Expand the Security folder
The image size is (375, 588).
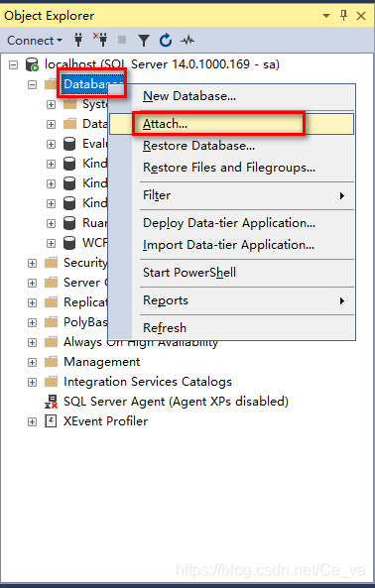click(33, 264)
